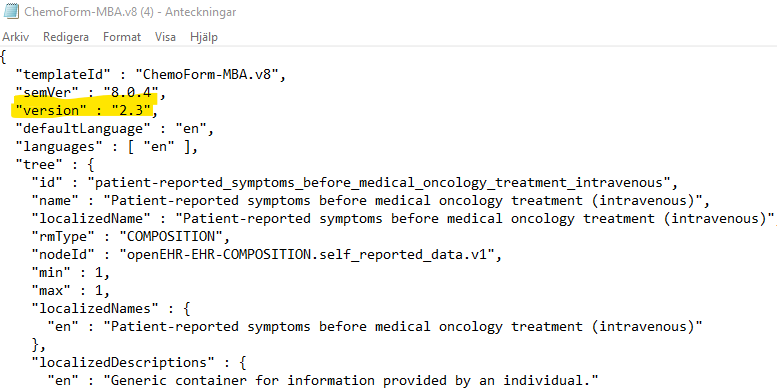The width and height of the screenshot is (777, 391).
Task: Click the nodeId self_reported_data.v1 text
Action: pyautogui.click(x=307, y=255)
